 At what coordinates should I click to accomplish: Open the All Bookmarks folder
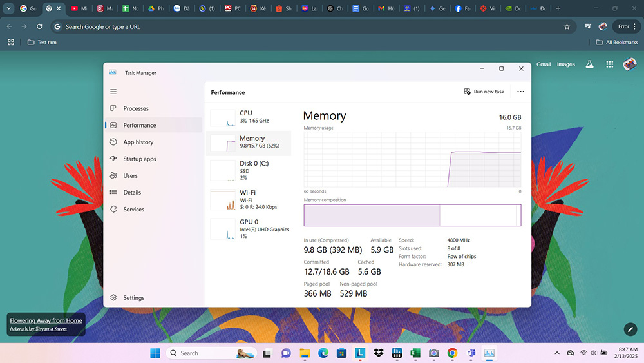tap(617, 43)
